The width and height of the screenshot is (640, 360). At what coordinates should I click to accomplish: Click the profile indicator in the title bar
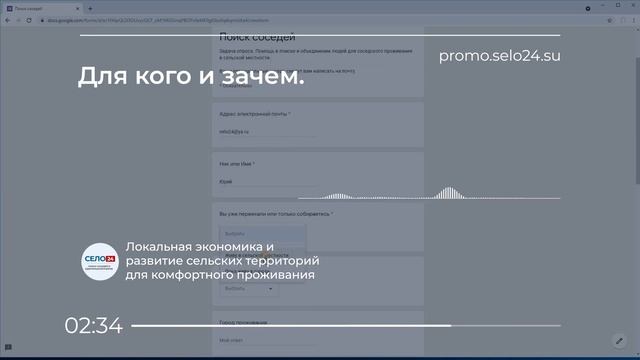pos(588,9)
